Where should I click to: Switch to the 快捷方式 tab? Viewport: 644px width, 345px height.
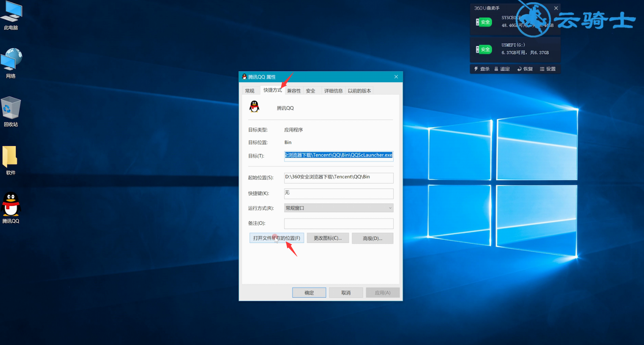pyautogui.click(x=273, y=90)
